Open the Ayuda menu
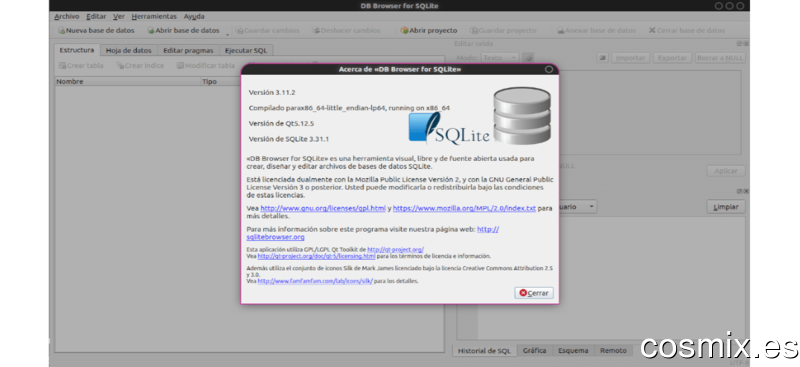The height and width of the screenshot is (367, 800). (x=194, y=16)
